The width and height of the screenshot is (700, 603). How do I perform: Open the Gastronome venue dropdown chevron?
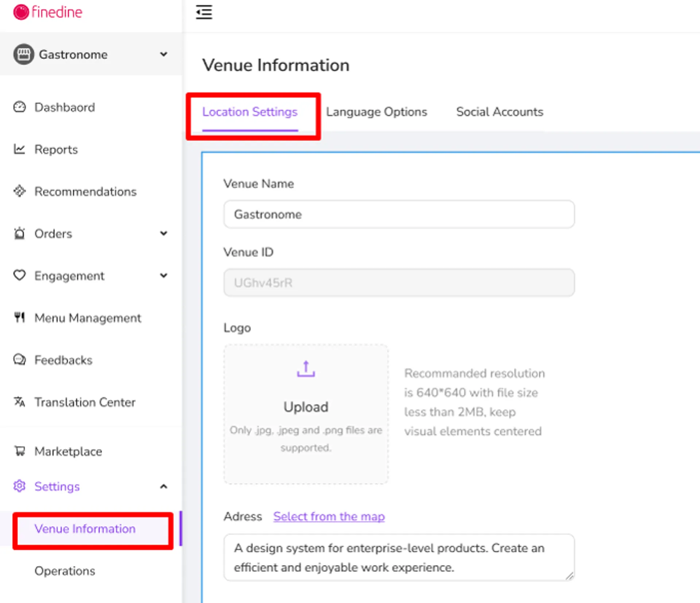(164, 54)
